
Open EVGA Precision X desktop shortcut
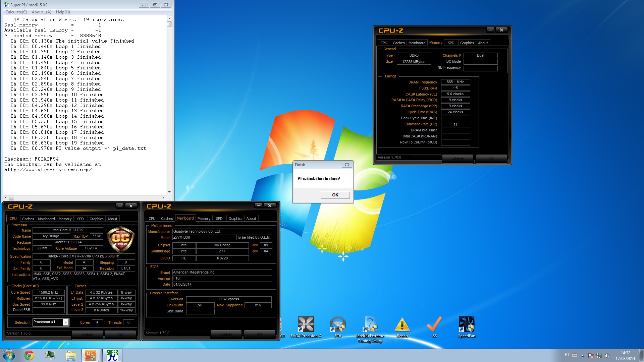306,327
